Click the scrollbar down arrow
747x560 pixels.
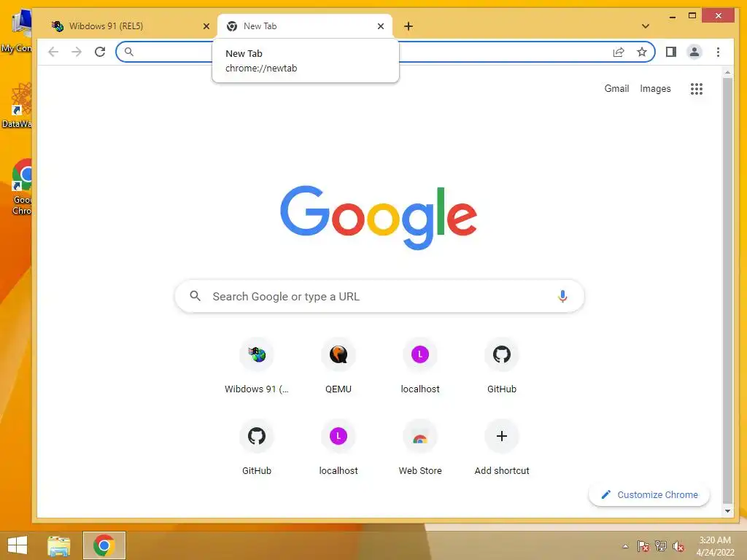pyautogui.click(x=727, y=511)
